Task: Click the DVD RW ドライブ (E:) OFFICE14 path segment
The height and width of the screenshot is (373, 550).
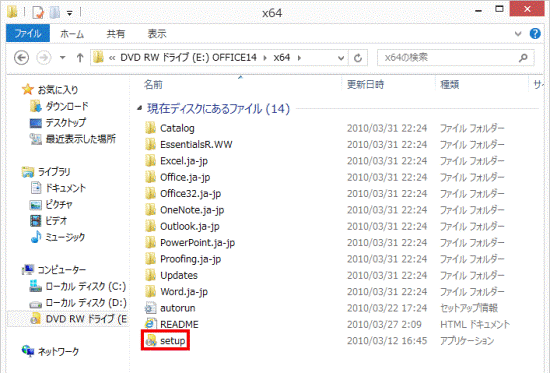Action: [x=188, y=58]
